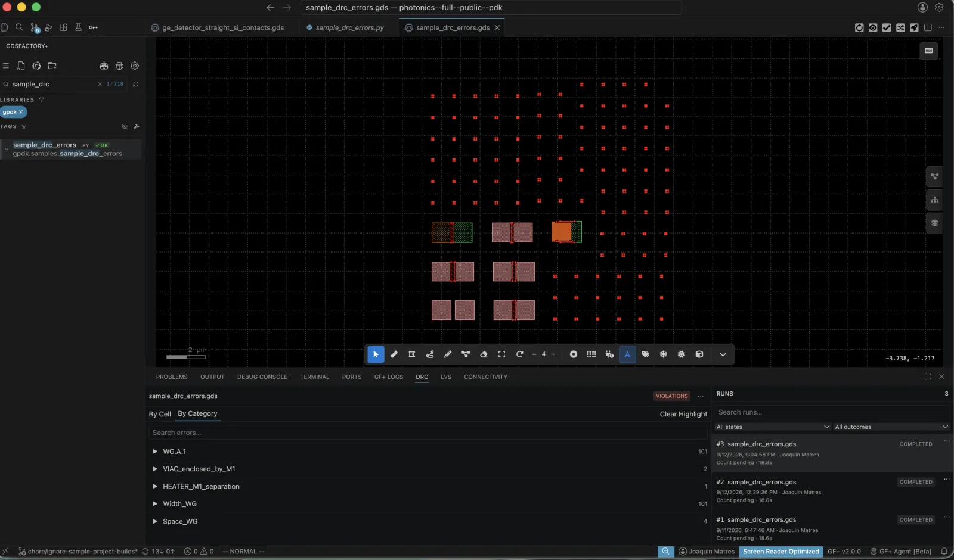Click the bug icon in GDSFactory+ sidebar
This screenshot has height=560, width=954.
click(x=119, y=66)
